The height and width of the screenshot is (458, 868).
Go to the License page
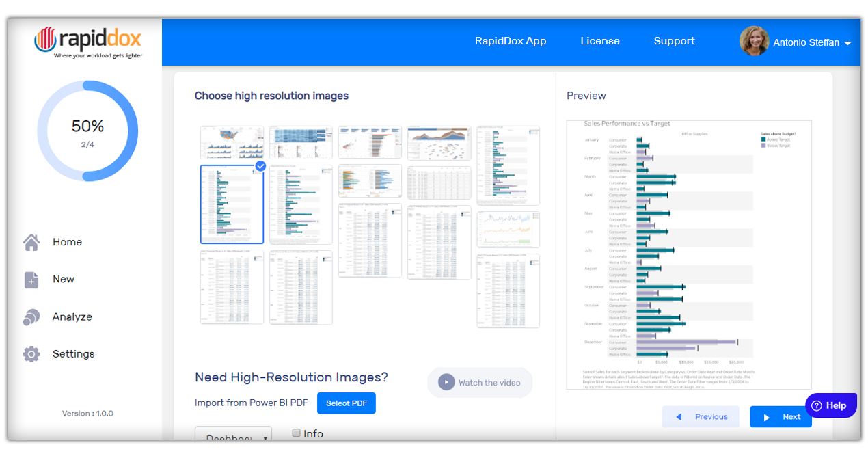click(600, 41)
